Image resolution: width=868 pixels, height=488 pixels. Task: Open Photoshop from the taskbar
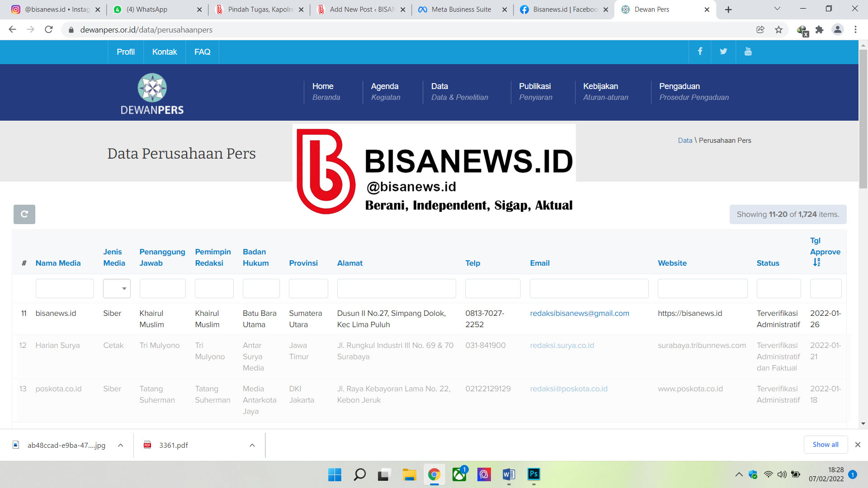coord(533,474)
